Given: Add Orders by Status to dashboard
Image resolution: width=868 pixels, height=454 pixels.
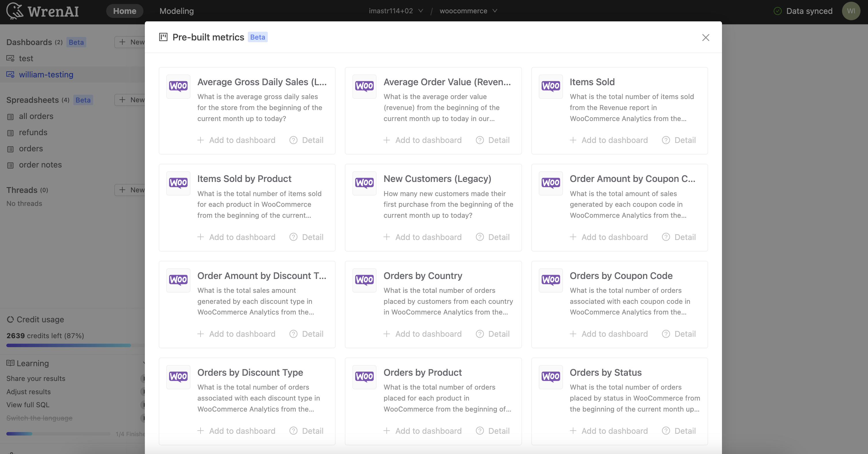Looking at the screenshot, I should coord(609,431).
